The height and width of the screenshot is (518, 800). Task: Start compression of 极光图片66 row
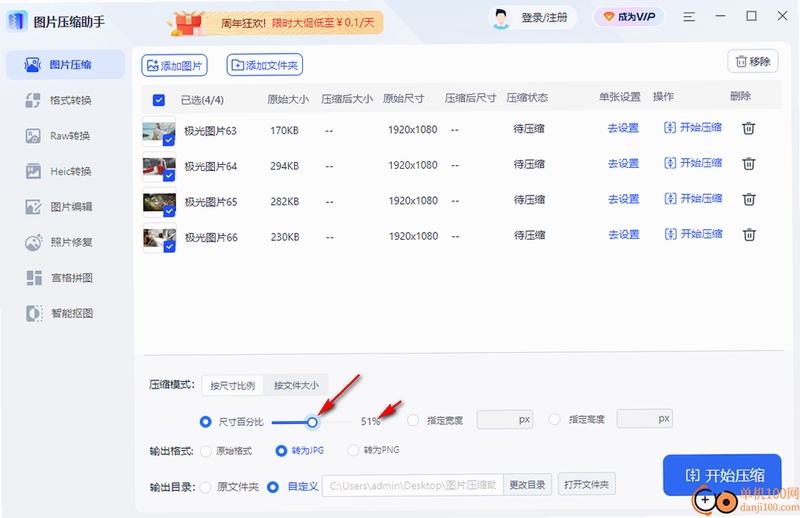(693, 234)
